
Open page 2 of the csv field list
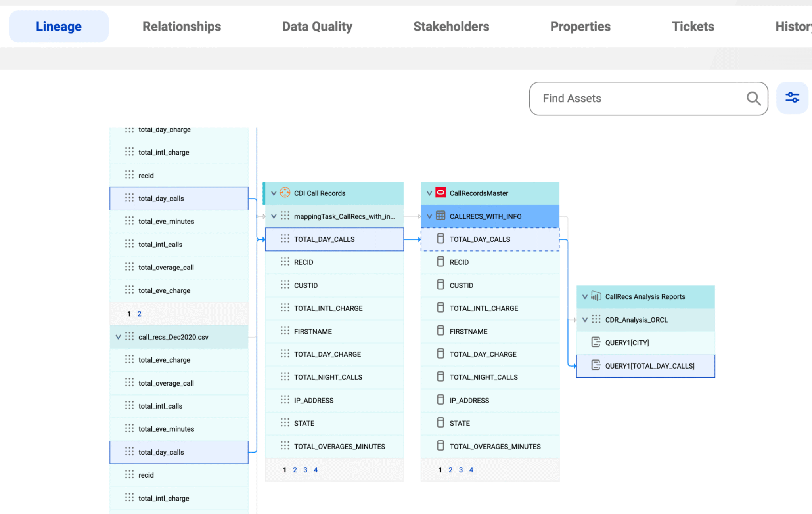pos(139,313)
